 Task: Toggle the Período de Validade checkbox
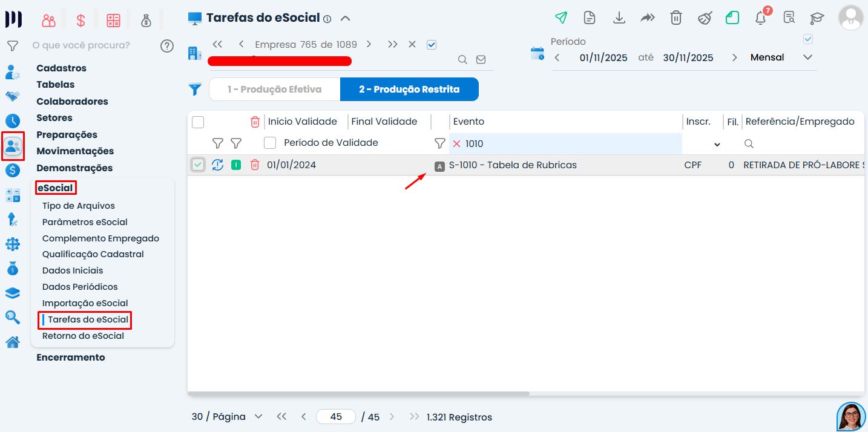tap(270, 143)
